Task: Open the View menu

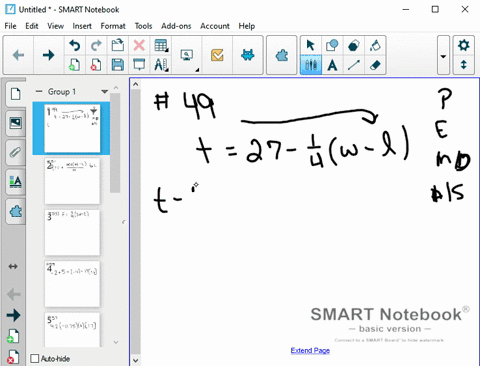Action: click(55, 26)
